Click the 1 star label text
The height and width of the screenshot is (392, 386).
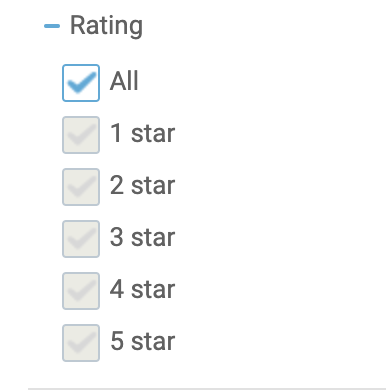pos(143,133)
